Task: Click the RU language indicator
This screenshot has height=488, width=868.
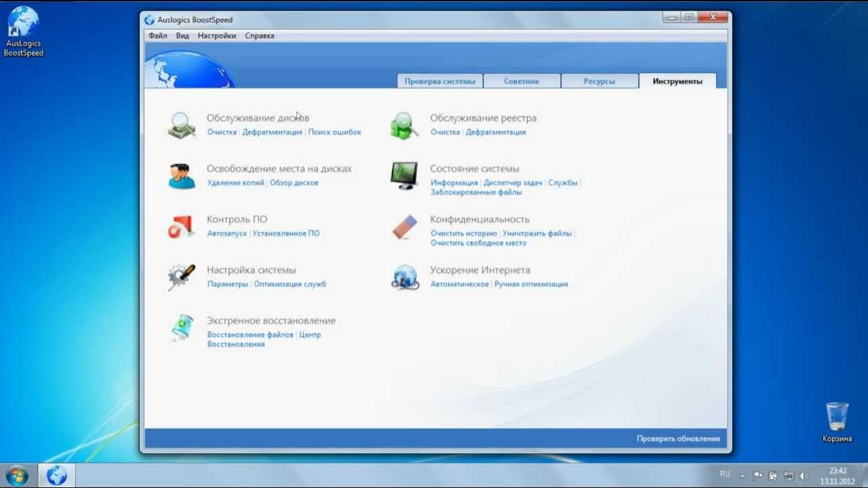Action: tap(725, 474)
